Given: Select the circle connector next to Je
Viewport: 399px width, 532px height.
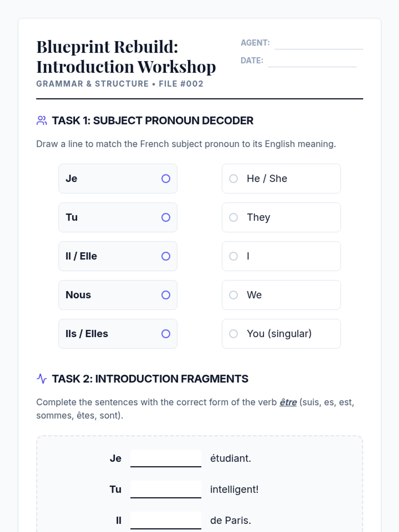Looking at the screenshot, I should [x=166, y=179].
